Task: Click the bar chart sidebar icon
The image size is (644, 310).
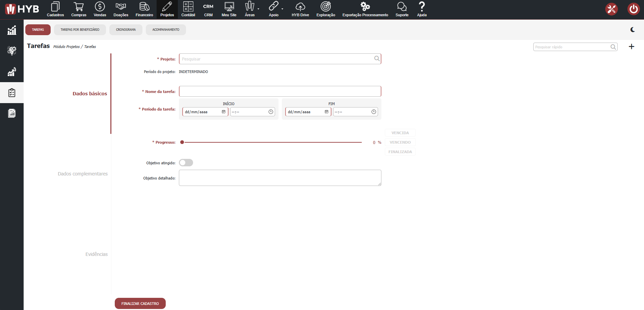Action: 12,30
